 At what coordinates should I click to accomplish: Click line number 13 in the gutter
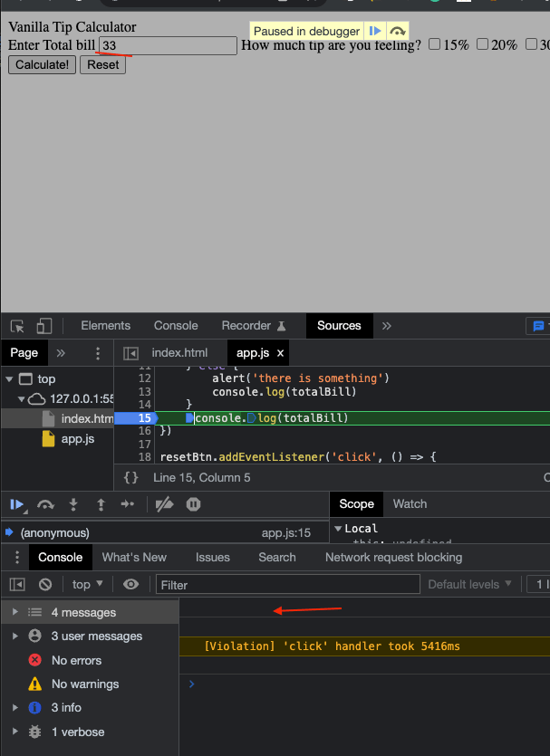144,392
